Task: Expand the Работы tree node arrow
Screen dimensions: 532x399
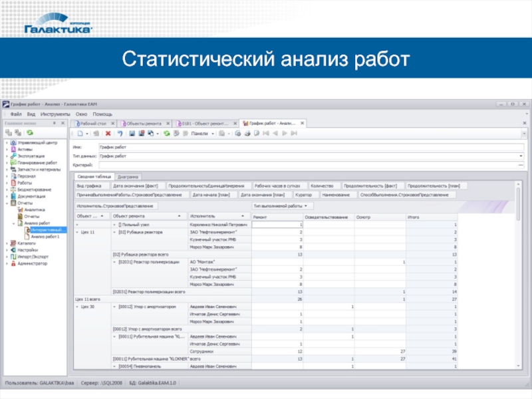Action: (x=7, y=183)
